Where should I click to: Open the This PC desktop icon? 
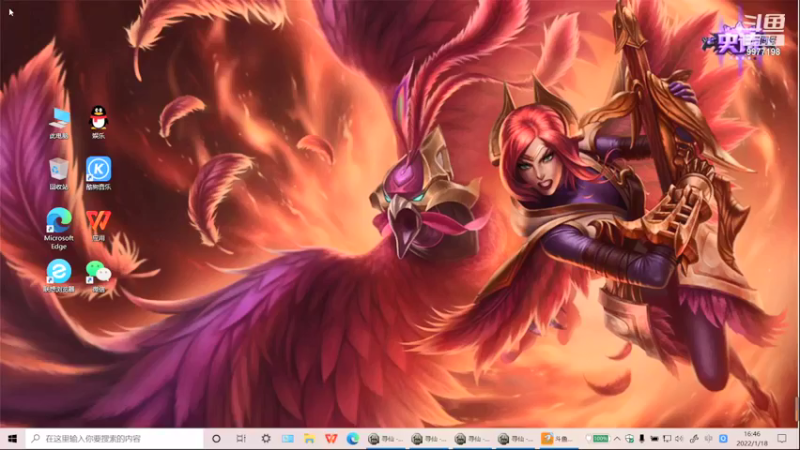pos(59,123)
